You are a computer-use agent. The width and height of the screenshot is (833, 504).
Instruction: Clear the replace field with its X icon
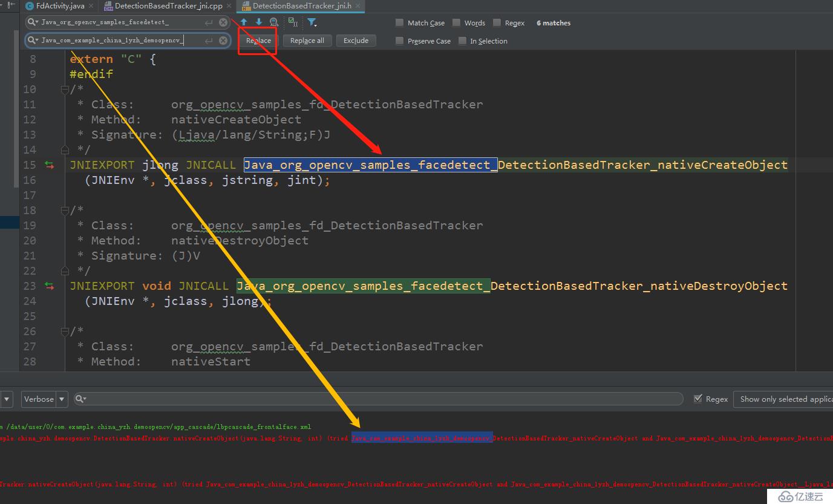pos(223,41)
